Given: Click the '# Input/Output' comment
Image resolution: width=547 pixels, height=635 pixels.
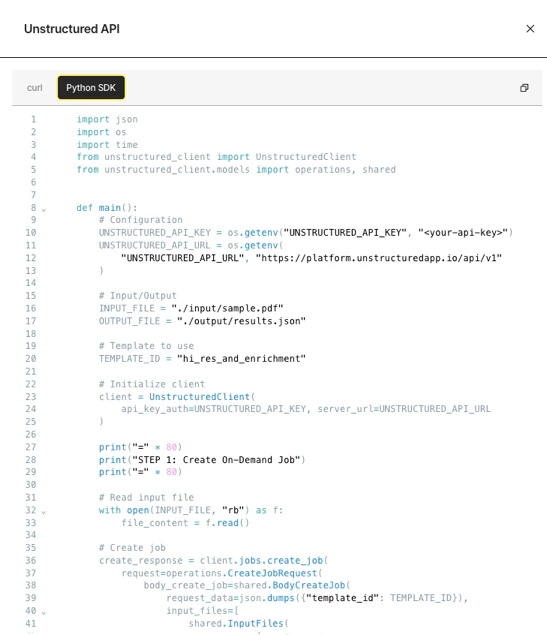Looking at the screenshot, I should click(138, 296).
